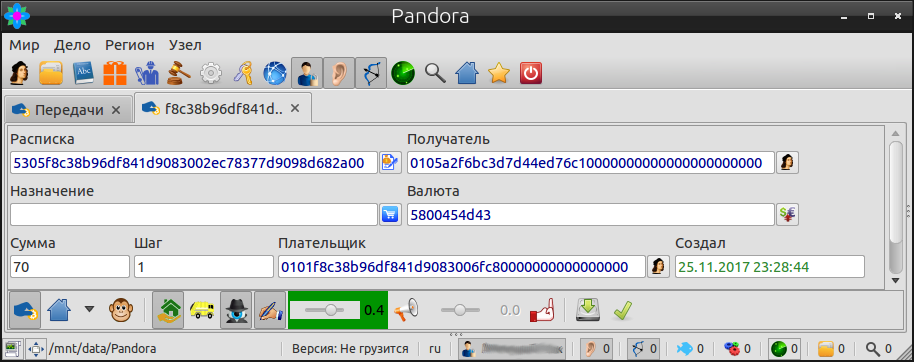Viewport: 914px width, 362px height.
Task: Click the Расписка hash input field
Action: (x=194, y=163)
